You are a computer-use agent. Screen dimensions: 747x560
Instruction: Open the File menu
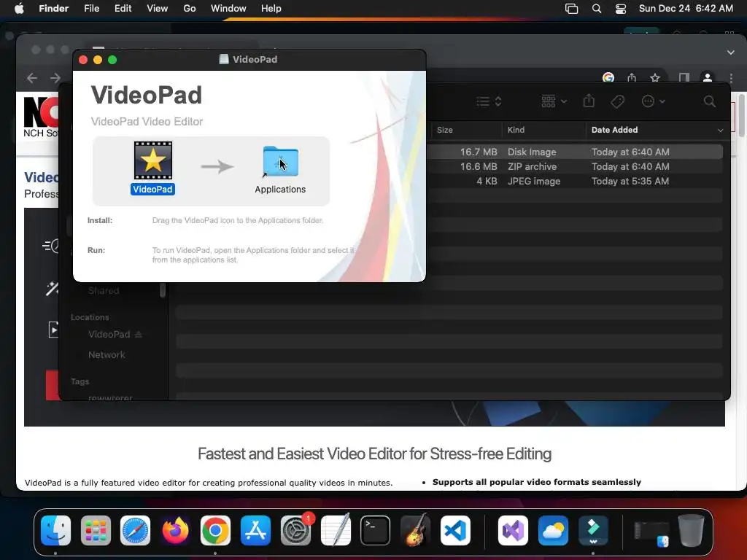click(x=91, y=9)
